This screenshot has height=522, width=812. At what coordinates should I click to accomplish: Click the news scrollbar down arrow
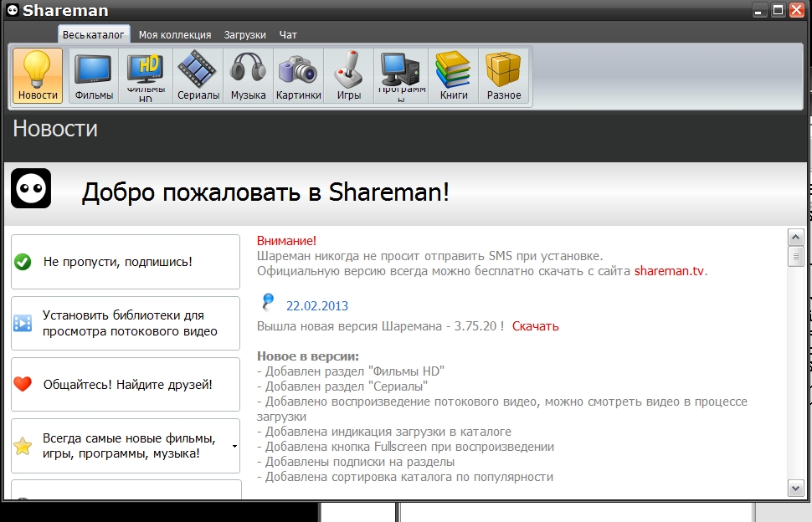pos(795,488)
